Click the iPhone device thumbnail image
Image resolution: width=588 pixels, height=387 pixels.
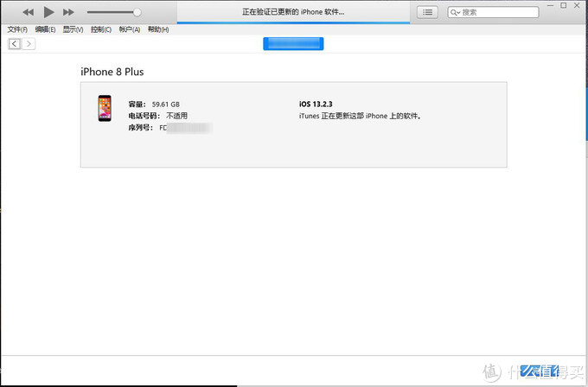pyautogui.click(x=105, y=108)
